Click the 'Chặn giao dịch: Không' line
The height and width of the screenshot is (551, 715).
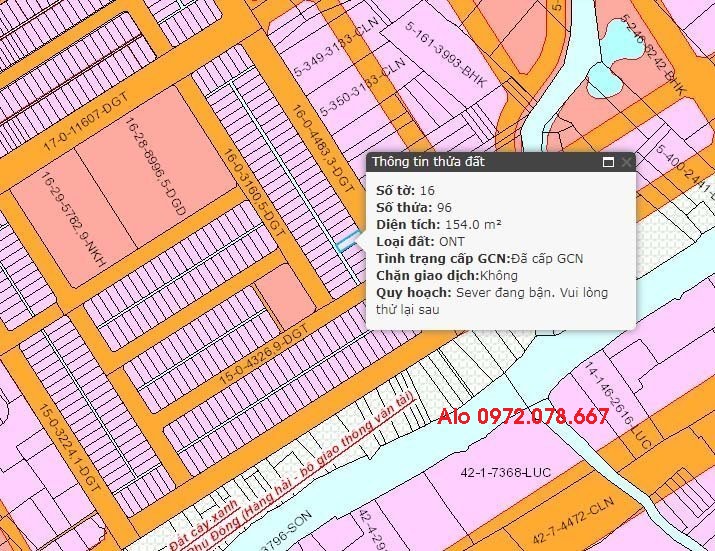click(x=447, y=276)
